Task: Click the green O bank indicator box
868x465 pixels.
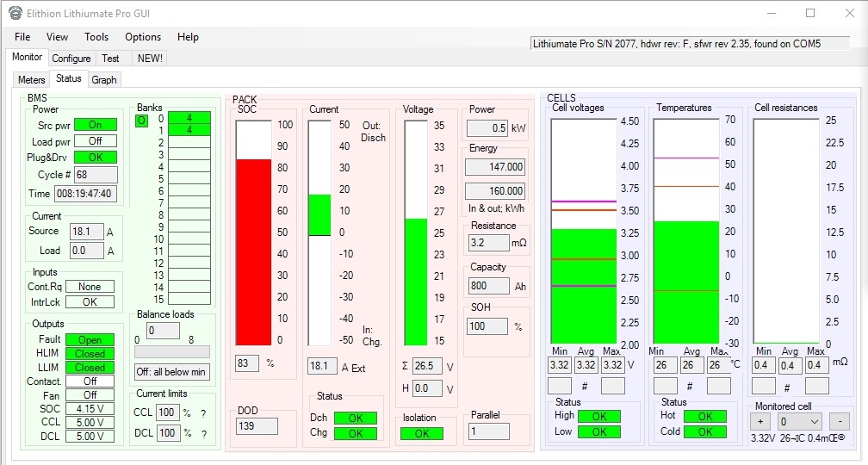Action: coord(142,121)
